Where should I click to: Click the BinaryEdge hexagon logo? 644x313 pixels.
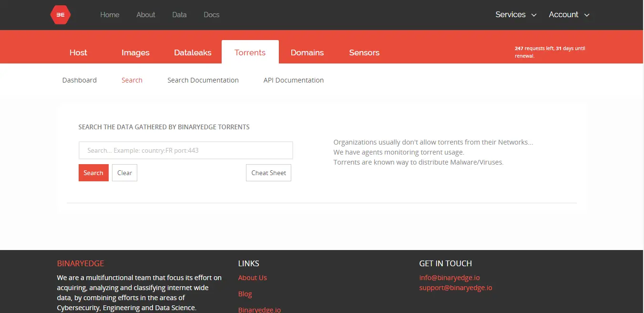[x=61, y=15]
